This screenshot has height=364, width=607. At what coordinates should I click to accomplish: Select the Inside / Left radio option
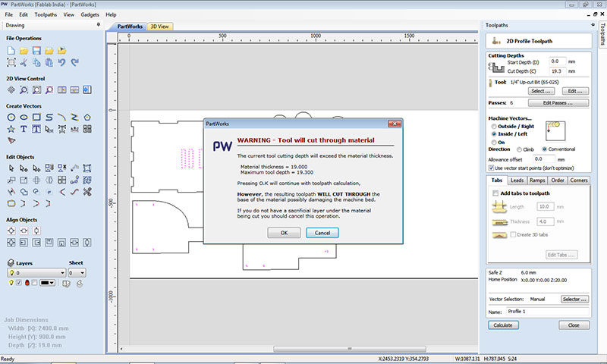tap(494, 133)
